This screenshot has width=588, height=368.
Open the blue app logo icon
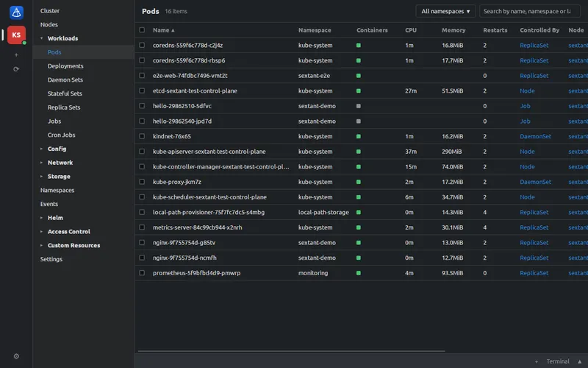(16, 13)
